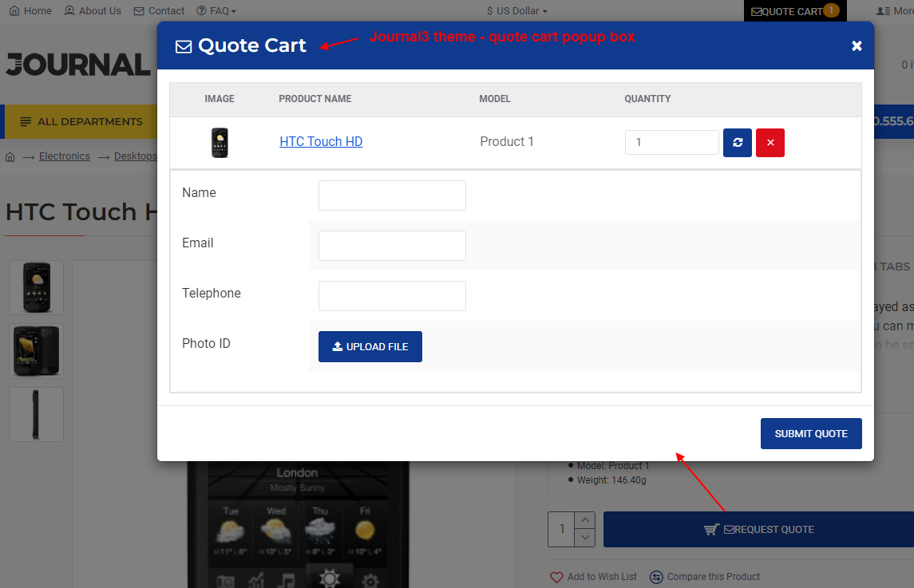Expand the FAQ dropdown menu
The image size is (914, 588).
pos(216,11)
